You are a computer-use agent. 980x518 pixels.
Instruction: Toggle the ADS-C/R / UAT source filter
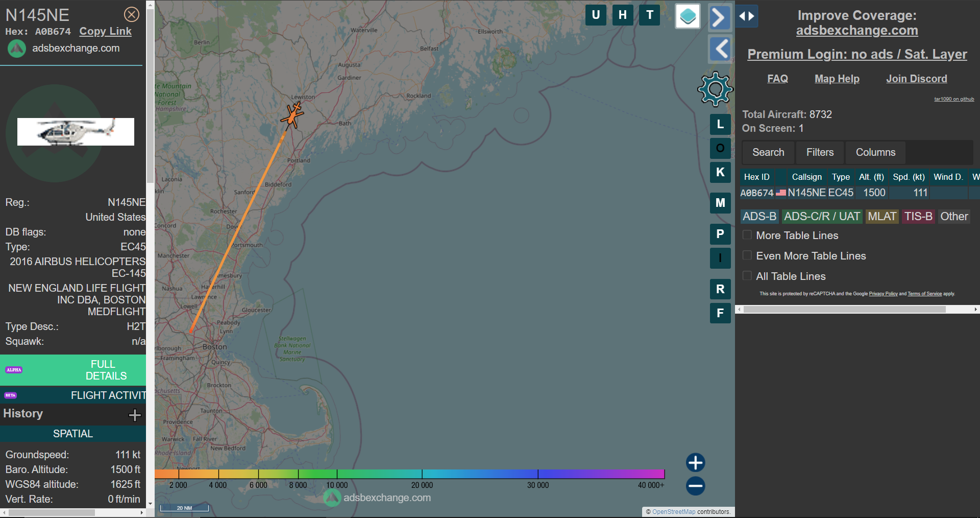click(822, 217)
